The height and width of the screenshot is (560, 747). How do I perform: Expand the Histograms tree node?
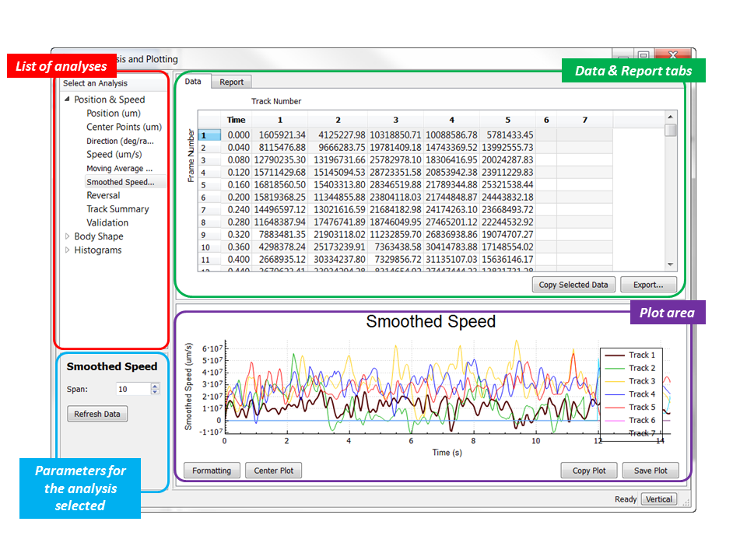[x=67, y=250]
